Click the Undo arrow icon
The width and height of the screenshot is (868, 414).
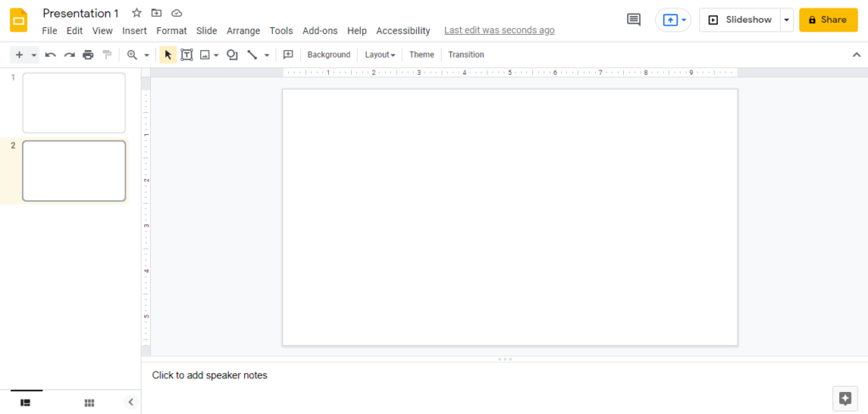tap(50, 54)
